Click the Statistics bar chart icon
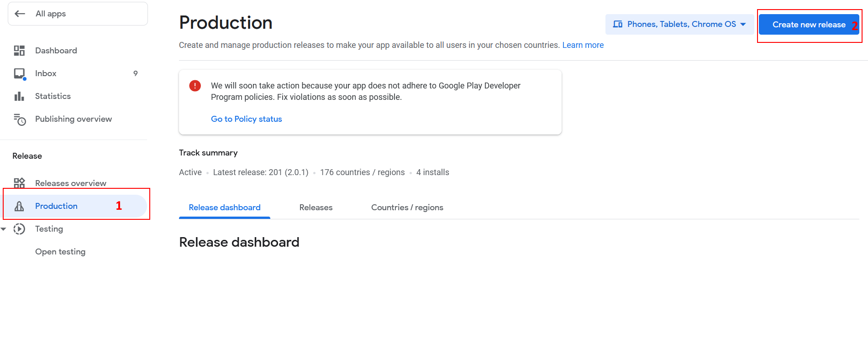Screen dimensions: 868x342 click(x=19, y=96)
